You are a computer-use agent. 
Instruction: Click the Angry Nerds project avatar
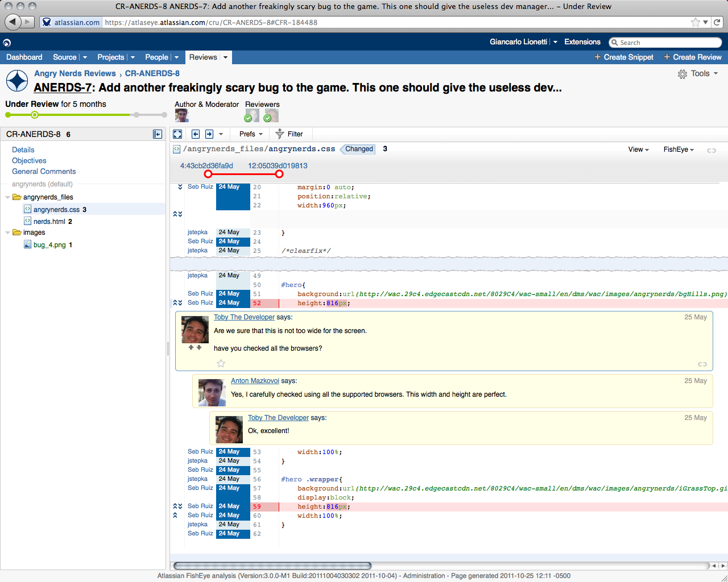[17, 81]
